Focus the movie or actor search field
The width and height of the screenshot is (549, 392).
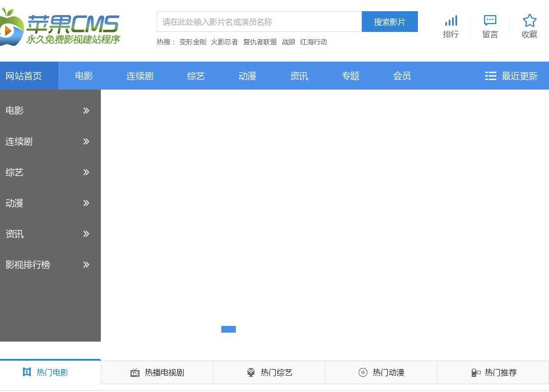(x=259, y=22)
